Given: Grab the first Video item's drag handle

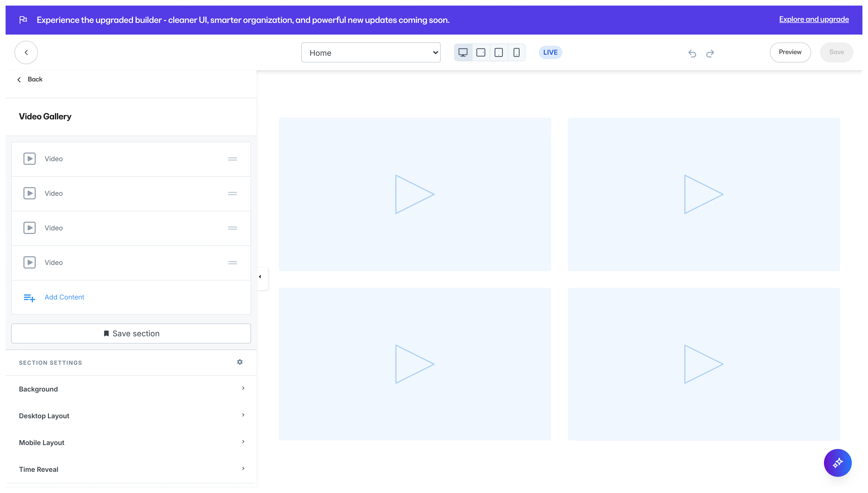Looking at the screenshot, I should (x=232, y=159).
